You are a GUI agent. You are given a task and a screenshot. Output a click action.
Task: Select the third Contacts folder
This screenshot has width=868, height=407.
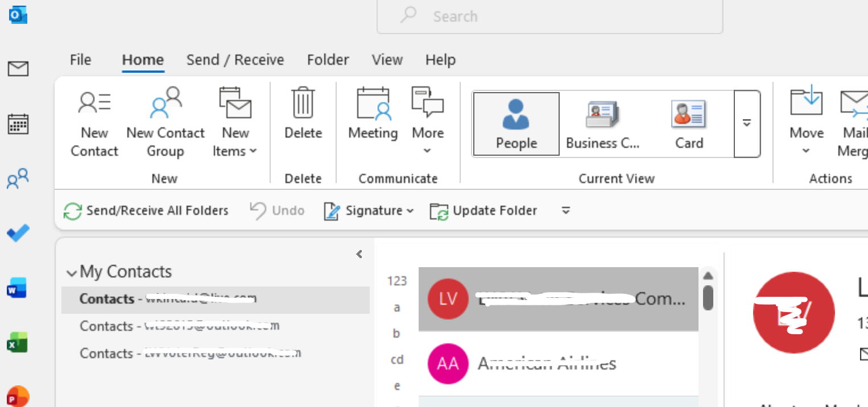tap(216, 354)
